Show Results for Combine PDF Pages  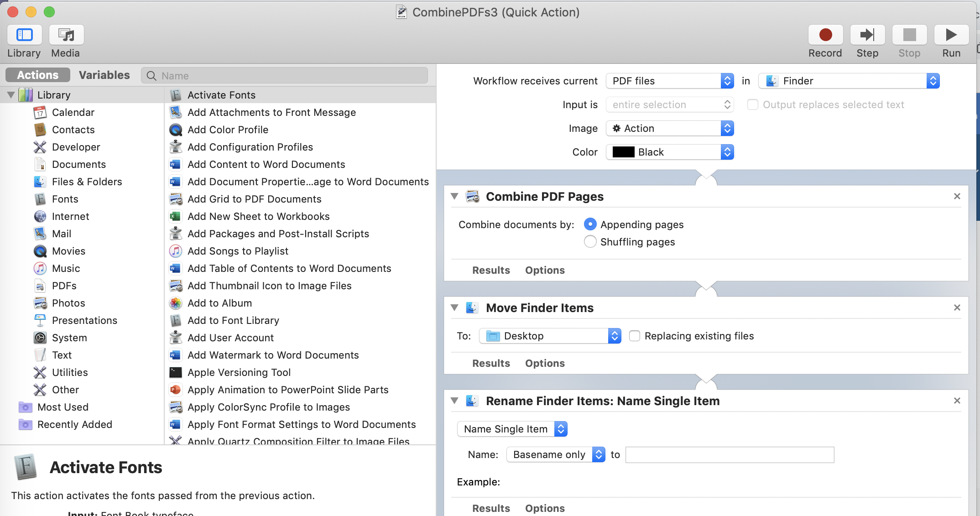[x=491, y=271]
